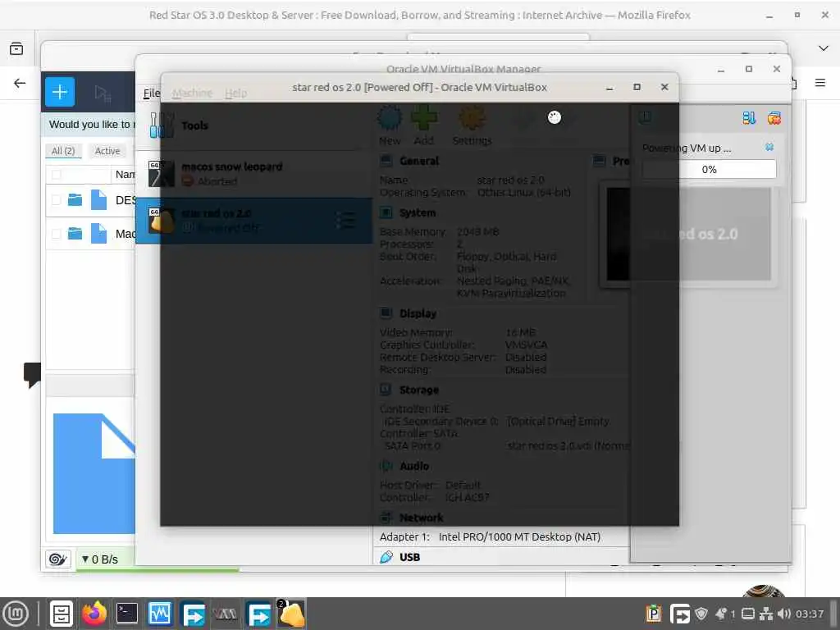Open the USB section header

pos(409,557)
